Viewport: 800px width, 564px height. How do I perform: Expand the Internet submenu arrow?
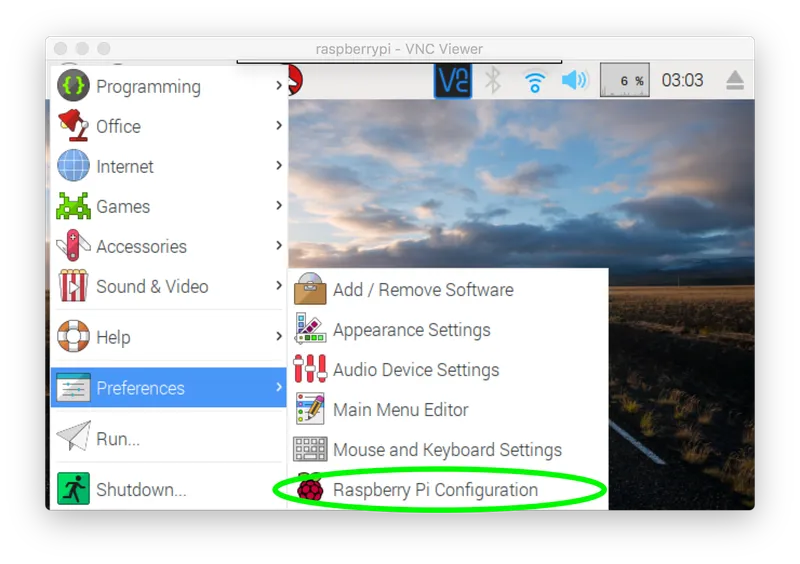[x=279, y=165]
